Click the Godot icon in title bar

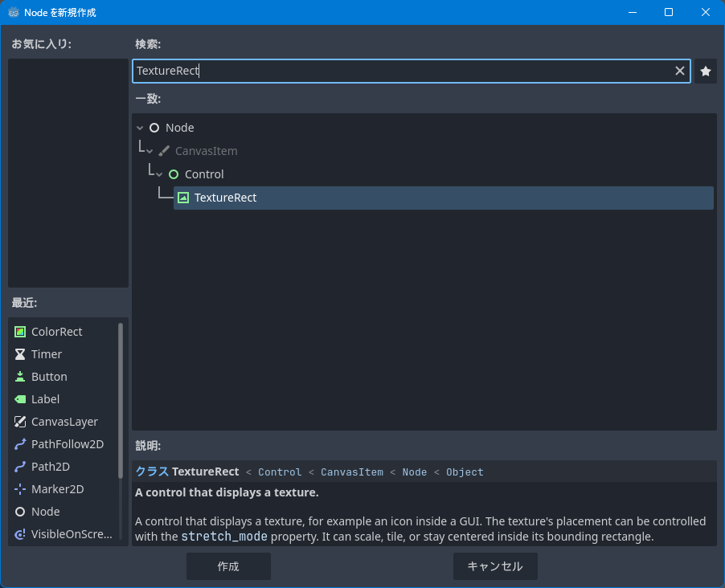(x=14, y=13)
